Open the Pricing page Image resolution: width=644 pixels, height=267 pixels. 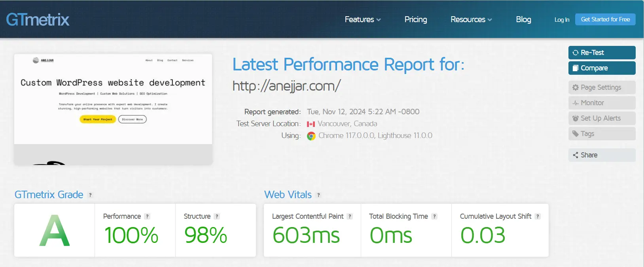(x=416, y=19)
